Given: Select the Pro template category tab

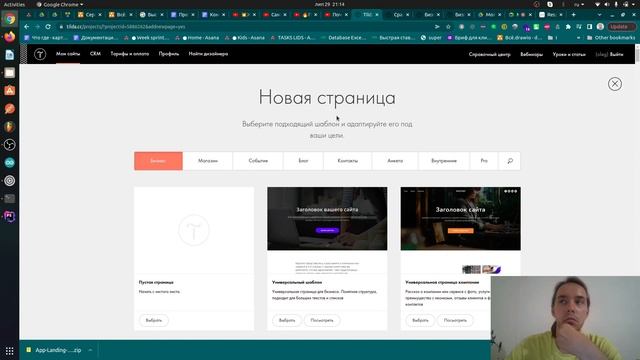Looking at the screenshot, I should (484, 161).
